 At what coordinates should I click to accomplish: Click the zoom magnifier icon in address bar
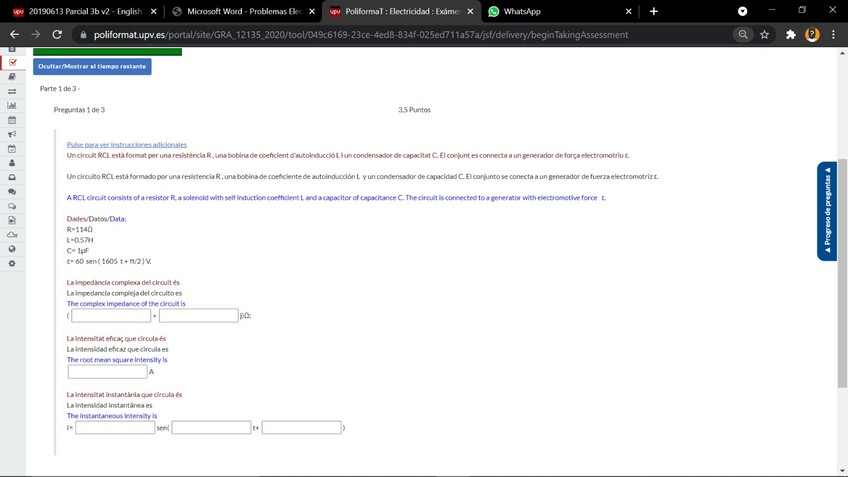tap(743, 35)
